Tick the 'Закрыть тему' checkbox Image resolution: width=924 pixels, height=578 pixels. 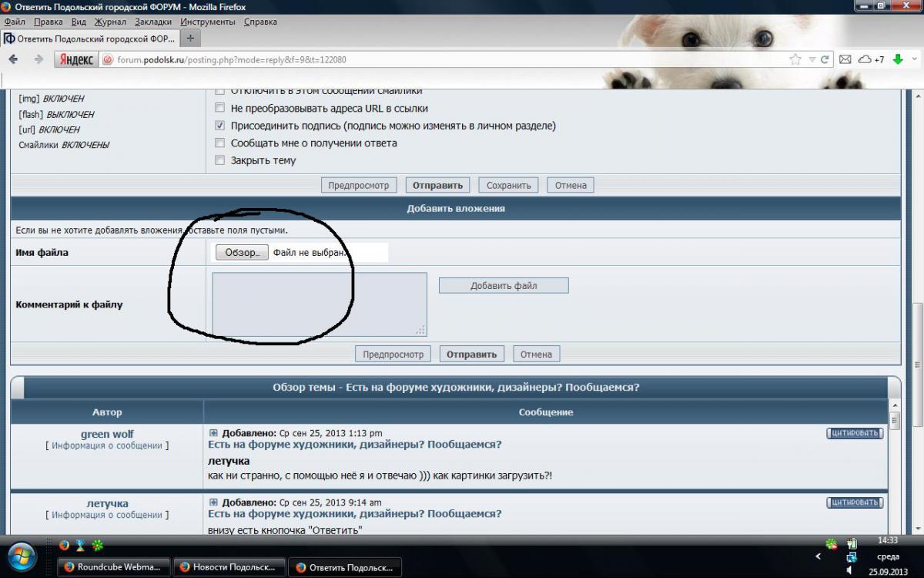click(x=219, y=160)
